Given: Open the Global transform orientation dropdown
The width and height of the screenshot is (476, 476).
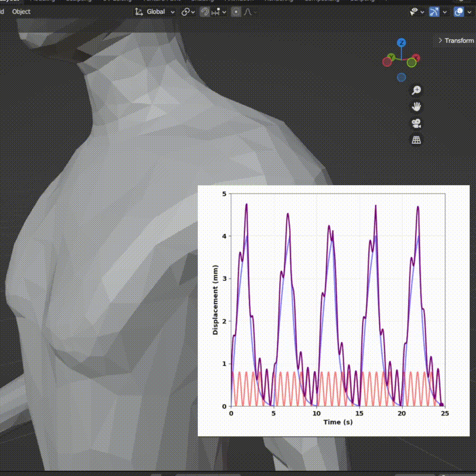Looking at the screenshot, I should [160, 12].
